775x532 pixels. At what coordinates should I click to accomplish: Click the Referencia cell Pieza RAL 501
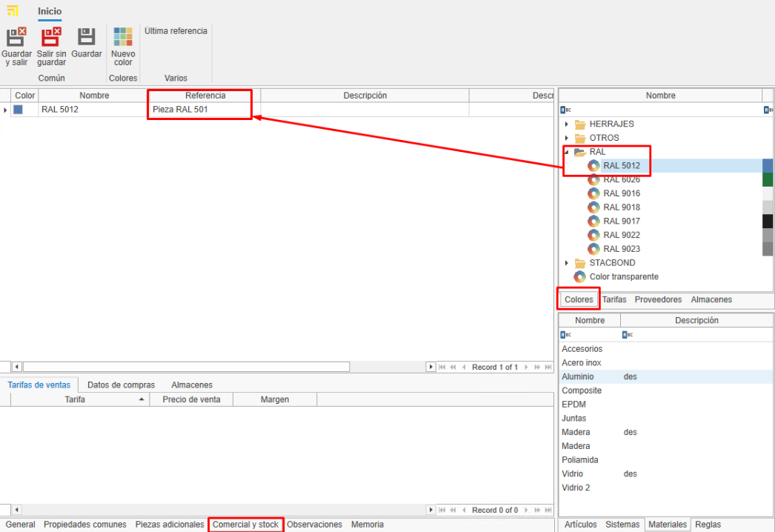tap(204, 110)
